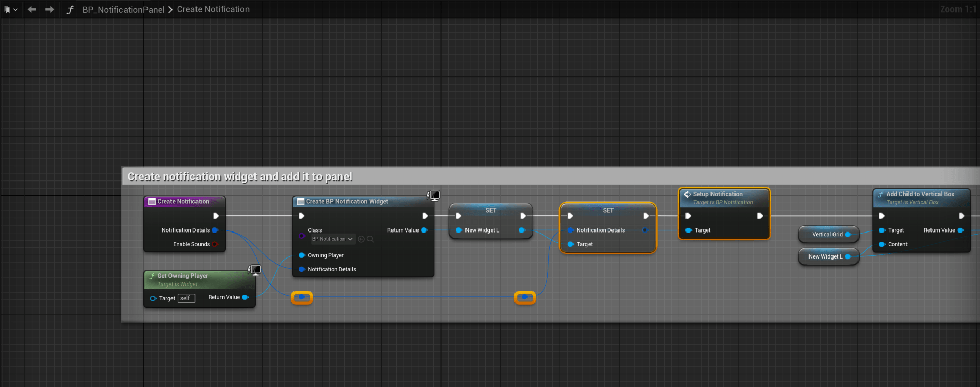Select the right orange reroute node
The width and height of the screenshot is (980, 387).
point(525,297)
